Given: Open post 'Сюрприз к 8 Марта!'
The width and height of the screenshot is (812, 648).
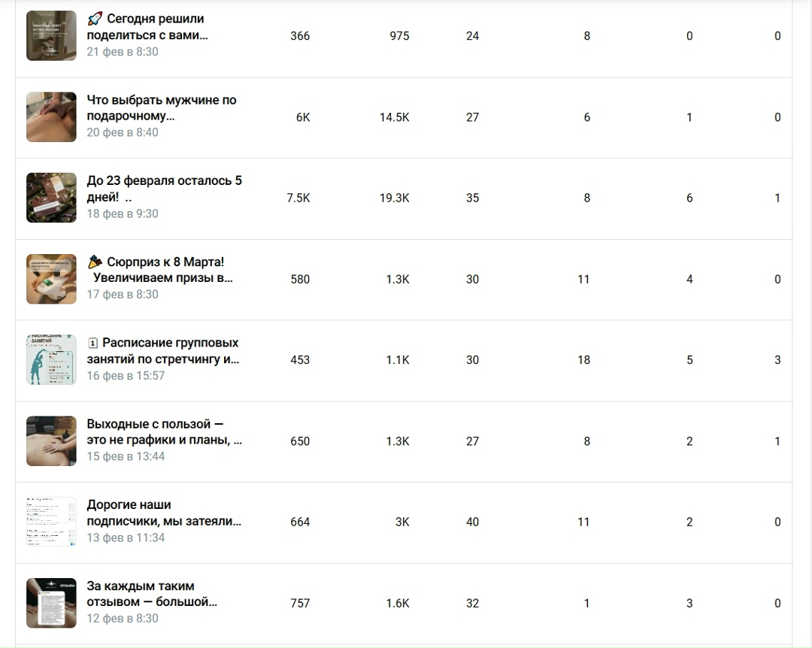Looking at the screenshot, I should (x=161, y=270).
